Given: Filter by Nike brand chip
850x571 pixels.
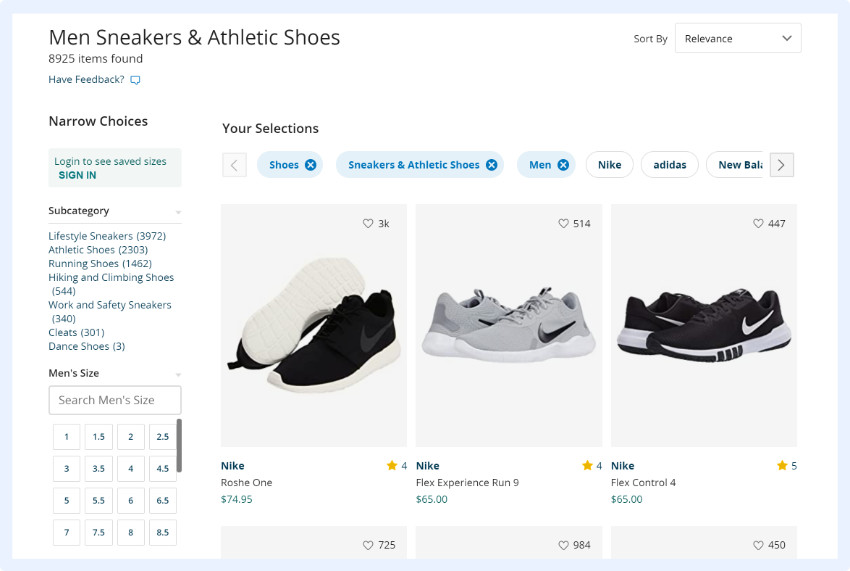Looking at the screenshot, I should 609,165.
